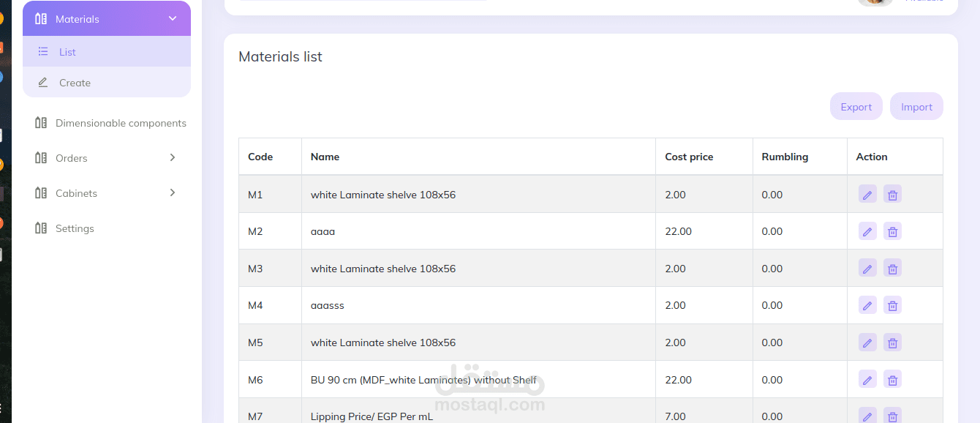
Task: Edit material M1 with pencil icon
Action: [x=867, y=195]
